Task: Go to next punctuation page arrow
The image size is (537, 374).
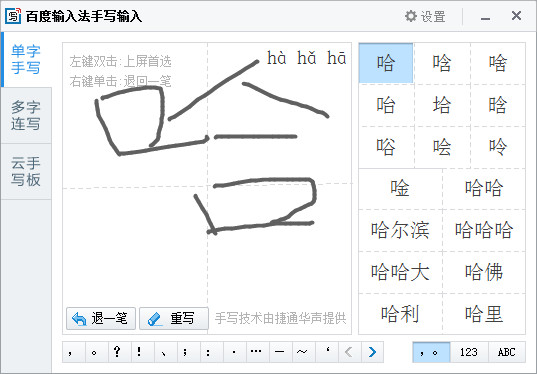Action: point(372,352)
